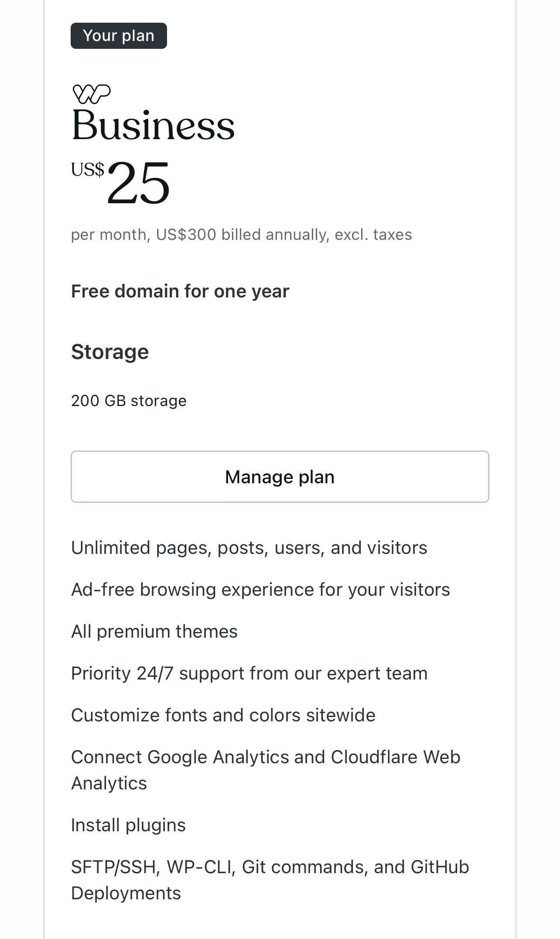The width and height of the screenshot is (560, 939).
Task: Click "Free domain for one year" text
Action: [180, 291]
